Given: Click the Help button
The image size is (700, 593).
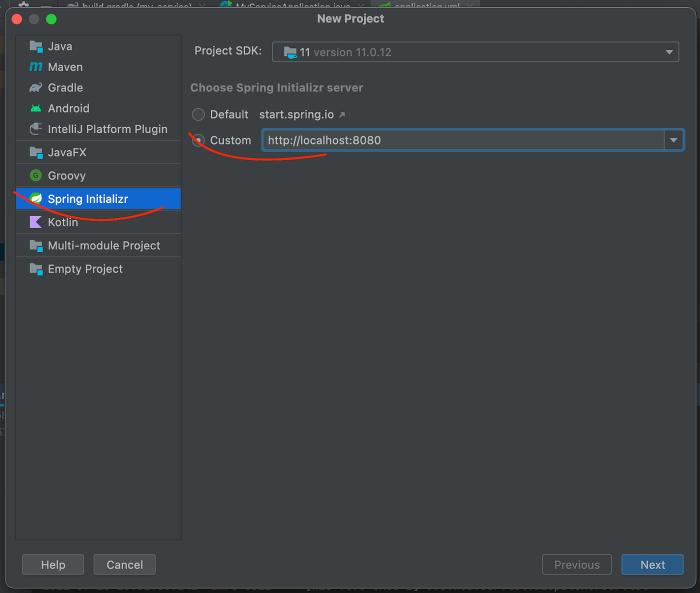Looking at the screenshot, I should 53,564.
